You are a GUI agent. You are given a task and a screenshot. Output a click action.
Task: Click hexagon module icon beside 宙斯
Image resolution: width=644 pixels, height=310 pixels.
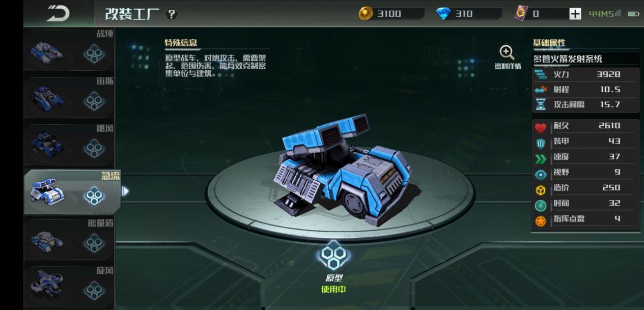[x=94, y=101]
